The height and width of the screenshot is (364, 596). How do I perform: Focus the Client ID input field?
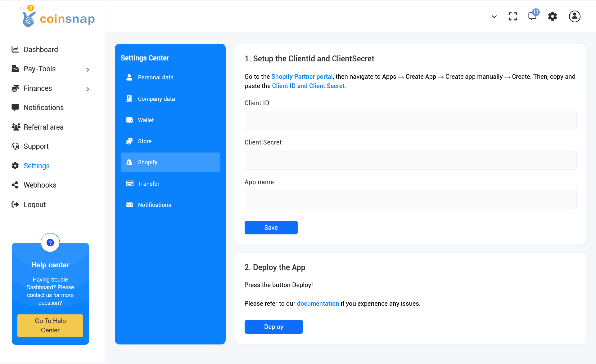(410, 120)
